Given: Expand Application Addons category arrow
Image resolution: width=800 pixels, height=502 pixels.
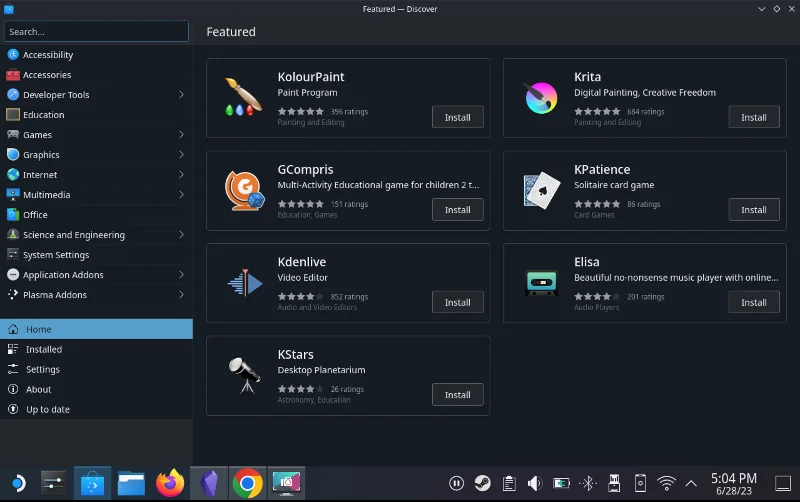Looking at the screenshot, I should [x=181, y=274].
